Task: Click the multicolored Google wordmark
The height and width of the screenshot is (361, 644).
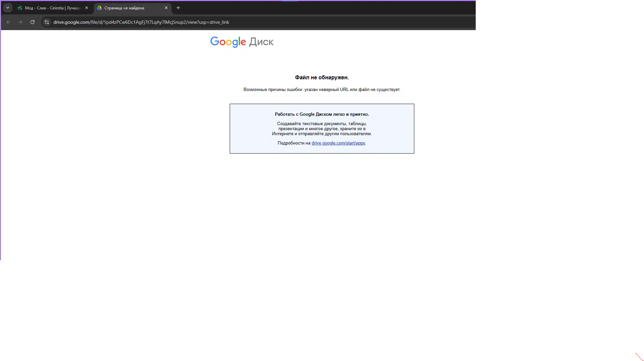Action: [228, 42]
